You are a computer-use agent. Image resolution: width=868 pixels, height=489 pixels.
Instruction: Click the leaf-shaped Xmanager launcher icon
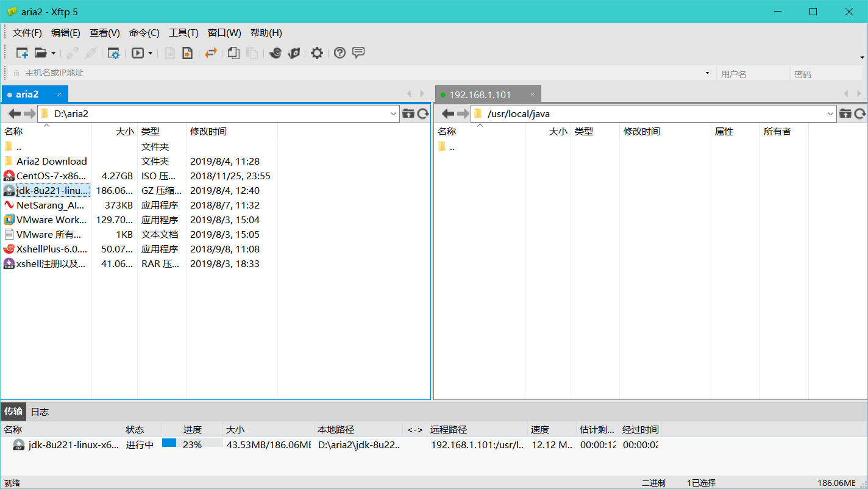coord(294,53)
